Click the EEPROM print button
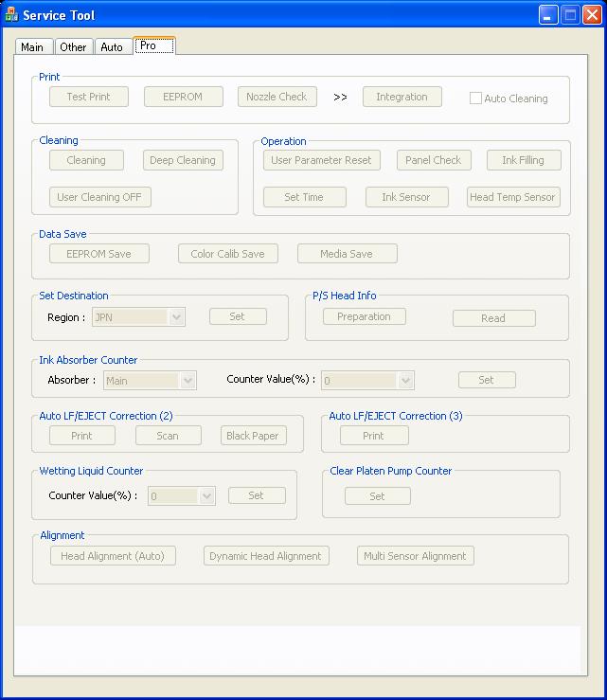 point(183,97)
